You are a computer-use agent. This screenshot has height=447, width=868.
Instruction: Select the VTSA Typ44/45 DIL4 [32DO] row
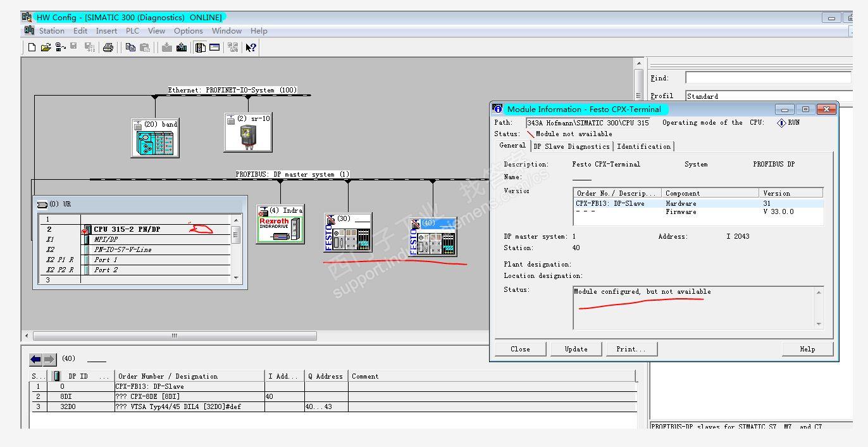(333, 406)
